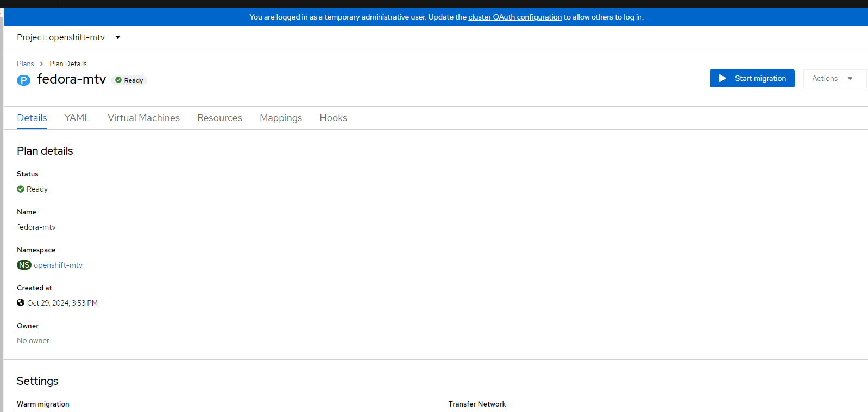Click the Plan details heading
868x412 pixels.
tap(45, 151)
